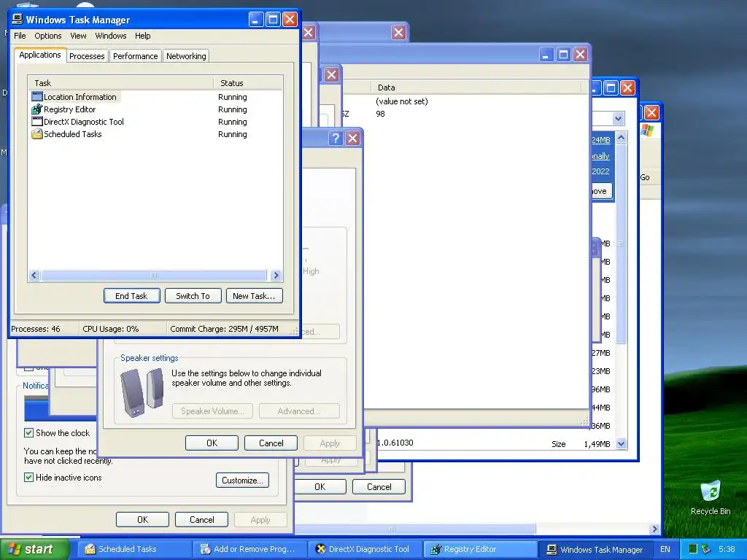Select the Registry Editor task icon

coord(37,109)
